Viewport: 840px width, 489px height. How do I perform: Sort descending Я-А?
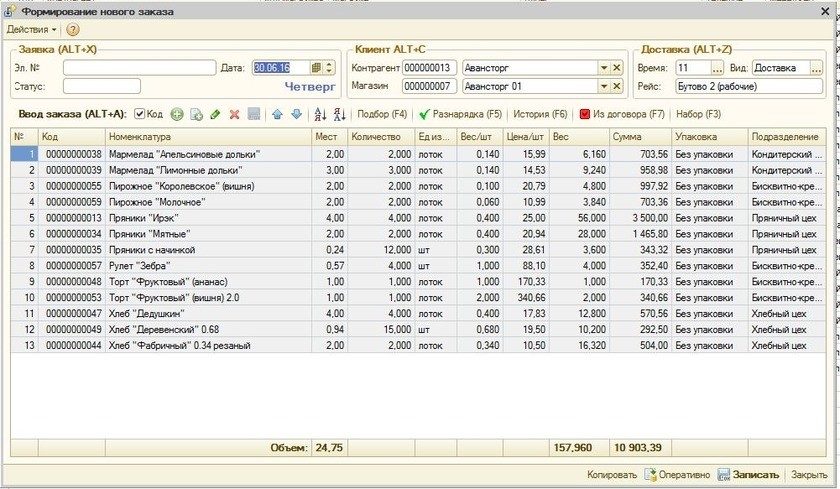pyautogui.click(x=340, y=114)
